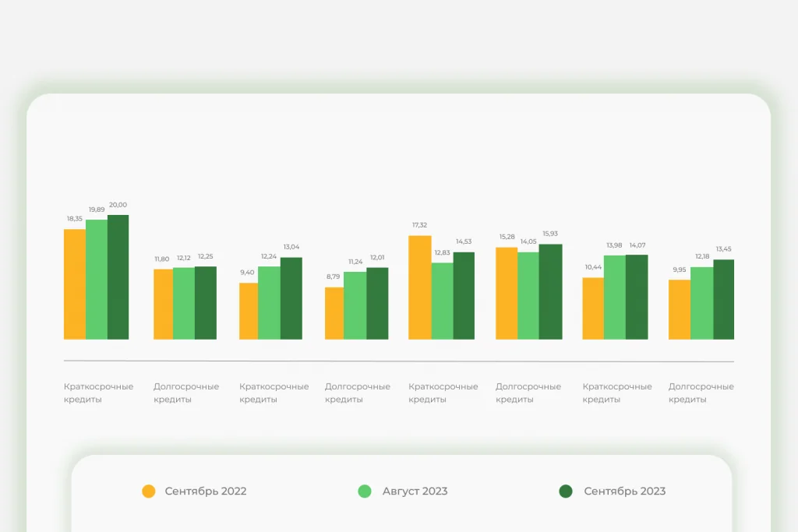Click the dark green bar labeled 20,00
Image resolution: width=798 pixels, height=532 pixels.
(x=118, y=277)
